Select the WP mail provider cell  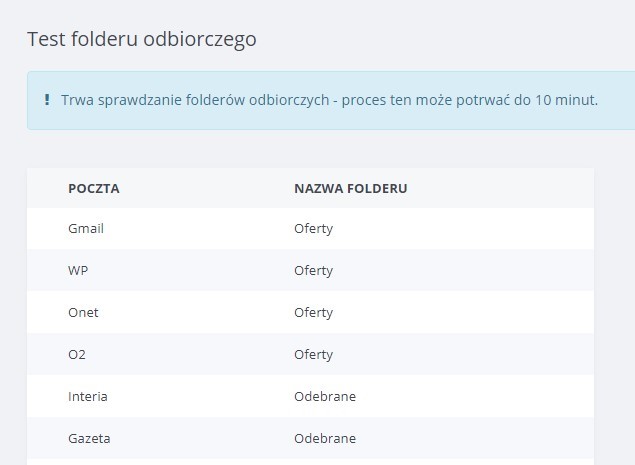click(x=78, y=270)
